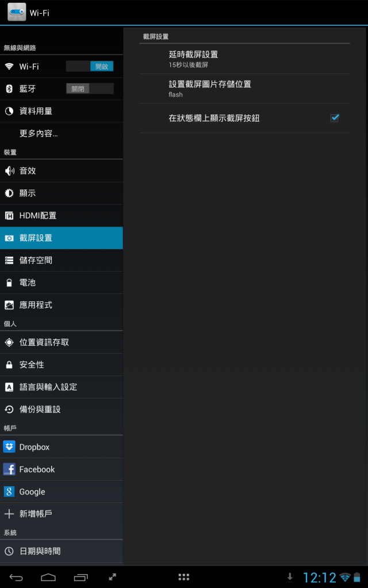Viewport: 368px width, 588px height.
Task: Select 語言與輸入設定 in sidebar
Action: coord(62,387)
